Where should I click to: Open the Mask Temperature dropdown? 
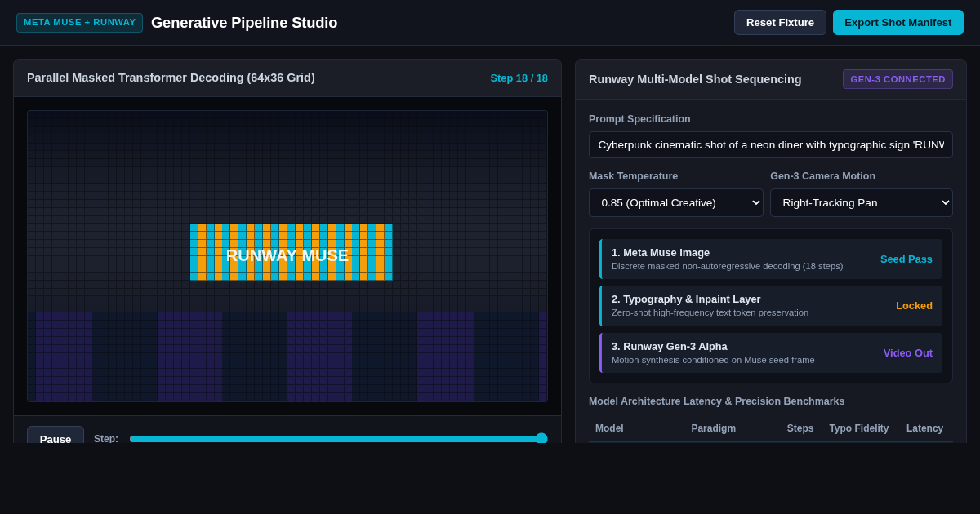[x=676, y=202]
